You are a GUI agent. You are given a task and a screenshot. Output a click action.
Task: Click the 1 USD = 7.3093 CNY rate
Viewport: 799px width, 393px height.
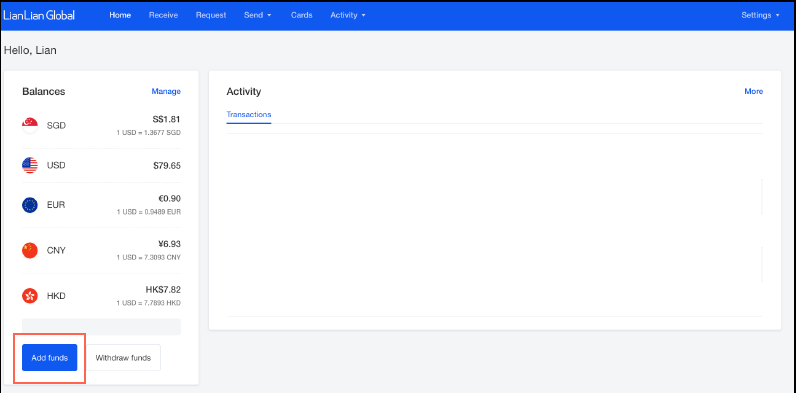(x=148, y=257)
